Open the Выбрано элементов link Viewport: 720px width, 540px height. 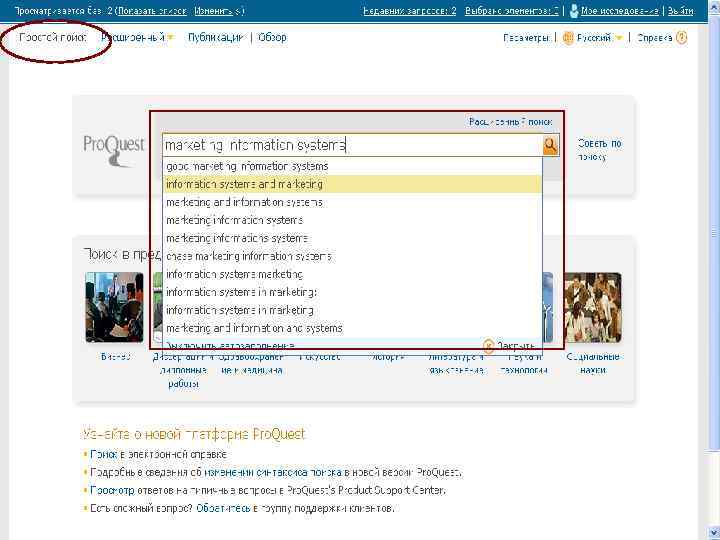pos(512,11)
